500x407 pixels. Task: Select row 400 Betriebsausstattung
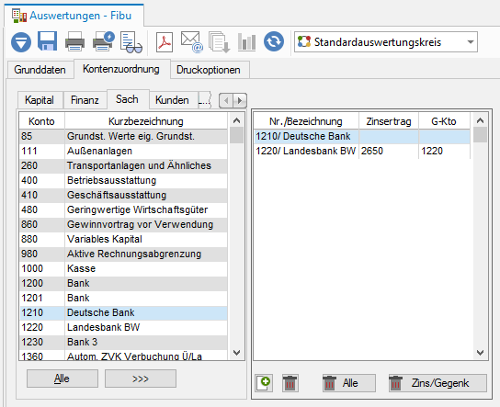coord(123,180)
